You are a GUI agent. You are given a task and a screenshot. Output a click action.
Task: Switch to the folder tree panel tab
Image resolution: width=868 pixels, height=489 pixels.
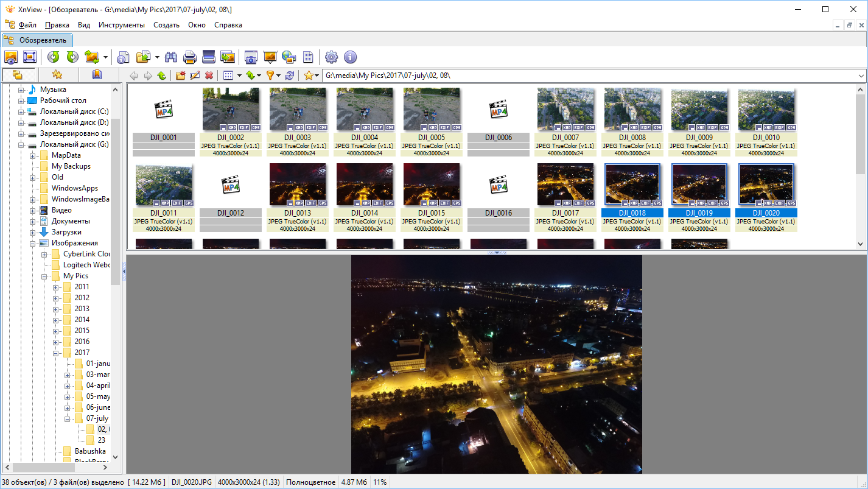pyautogui.click(x=18, y=75)
